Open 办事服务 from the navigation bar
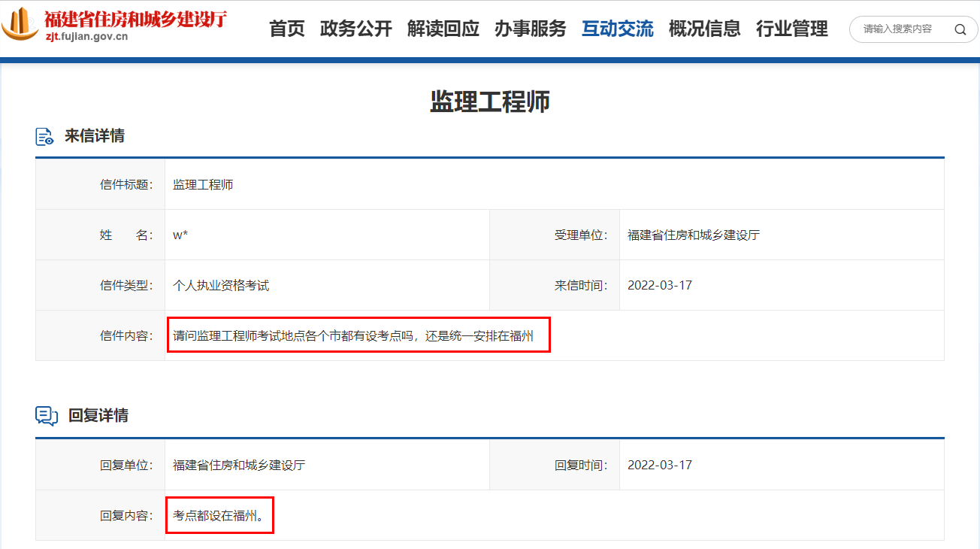 pos(531,29)
